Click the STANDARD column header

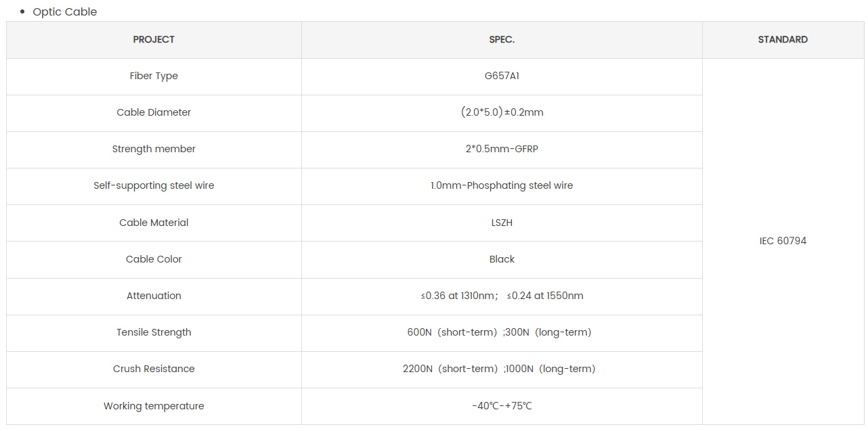point(783,39)
